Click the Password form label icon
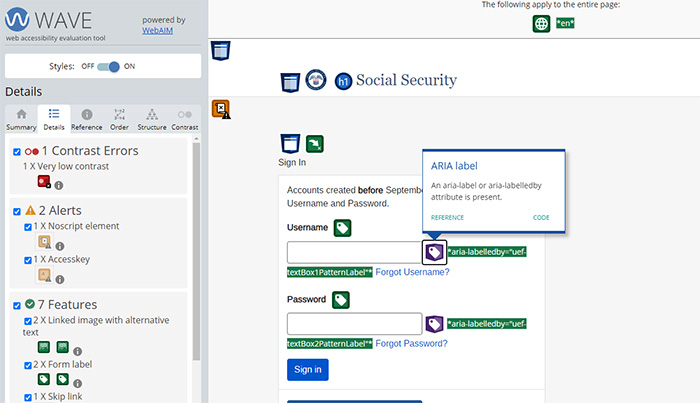Screen dimensions: 700x403 341,300
